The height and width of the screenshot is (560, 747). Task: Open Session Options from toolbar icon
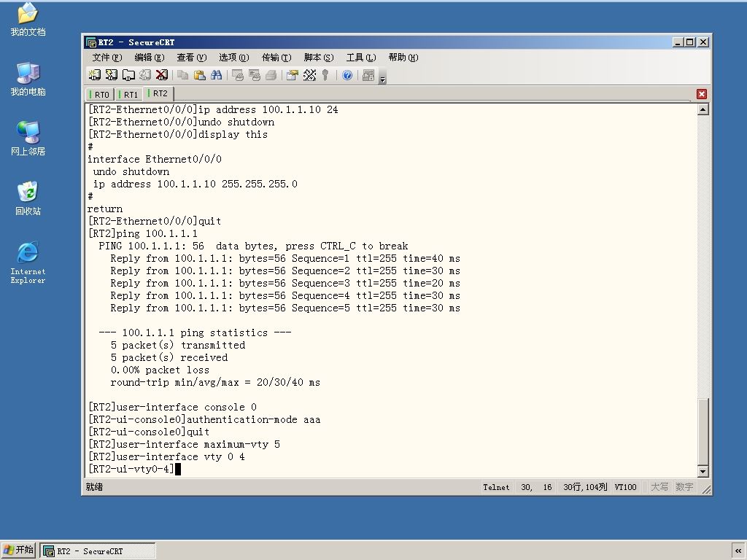(x=292, y=75)
